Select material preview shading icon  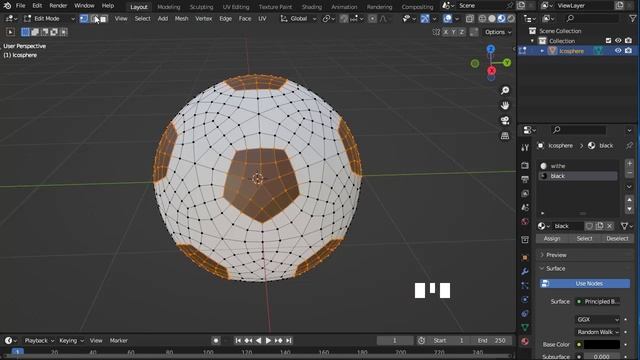[501, 19]
